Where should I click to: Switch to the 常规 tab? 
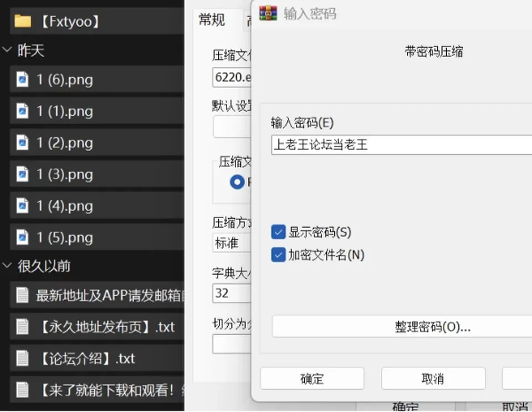click(x=212, y=19)
